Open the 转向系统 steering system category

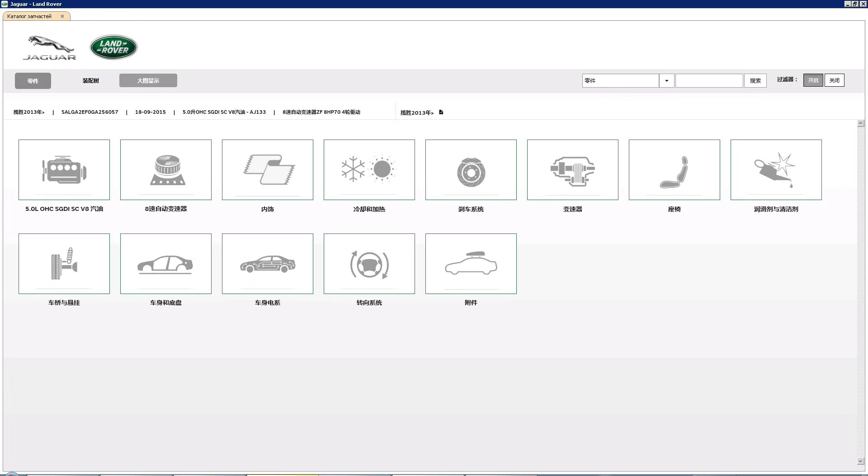click(x=369, y=264)
